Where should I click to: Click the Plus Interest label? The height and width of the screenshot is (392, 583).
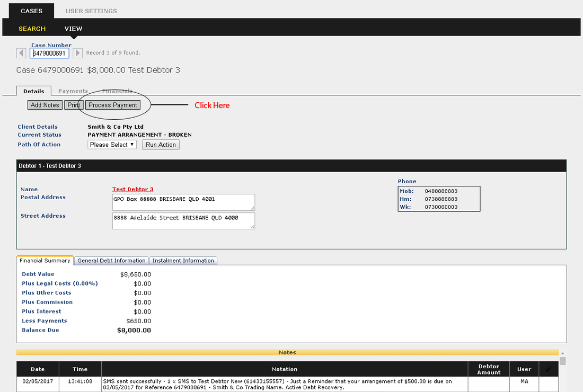(42, 311)
